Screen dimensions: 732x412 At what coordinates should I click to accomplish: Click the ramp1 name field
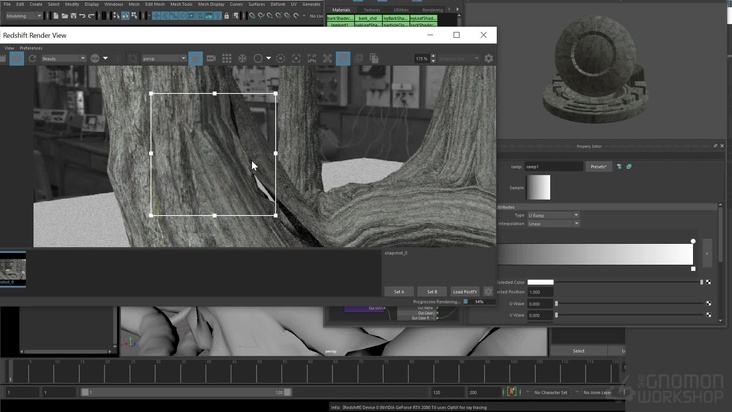(x=554, y=167)
